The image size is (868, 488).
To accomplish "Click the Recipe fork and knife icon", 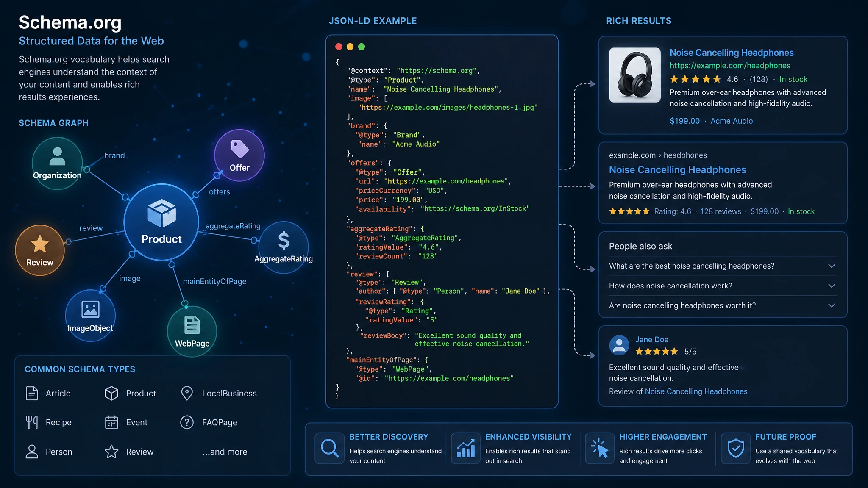I will tap(32, 422).
